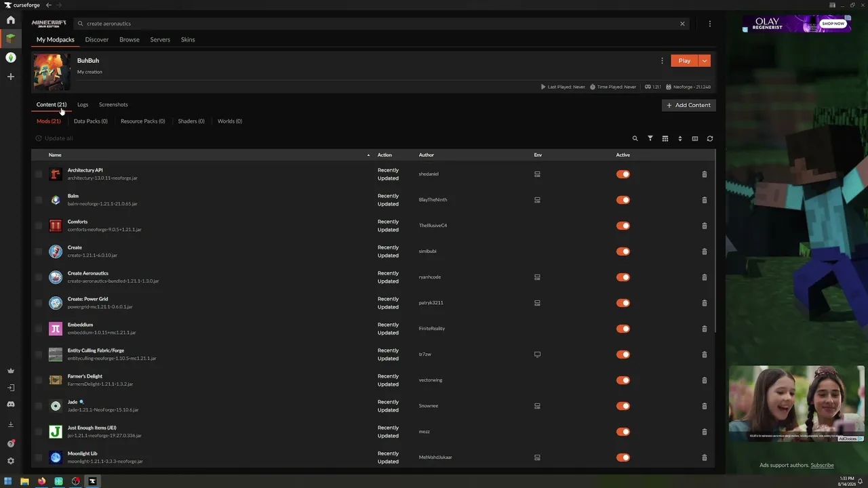
Task: Search within the mods list
Action: click(635, 139)
